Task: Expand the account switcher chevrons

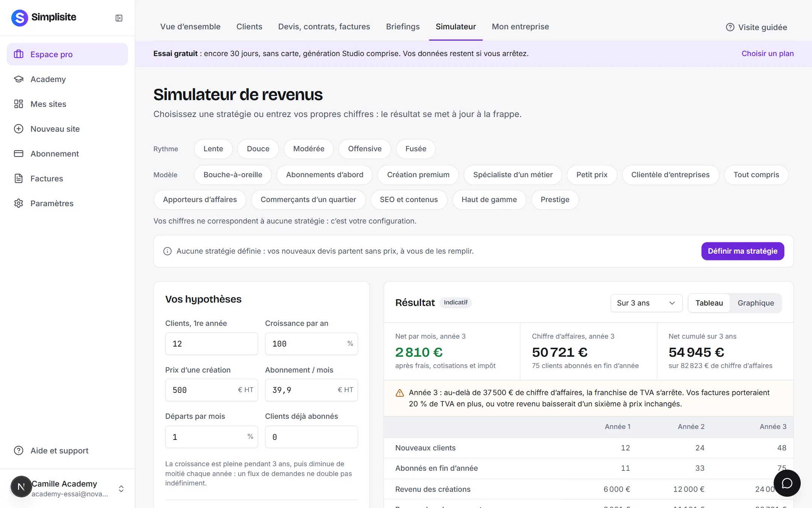Action: tap(121, 488)
